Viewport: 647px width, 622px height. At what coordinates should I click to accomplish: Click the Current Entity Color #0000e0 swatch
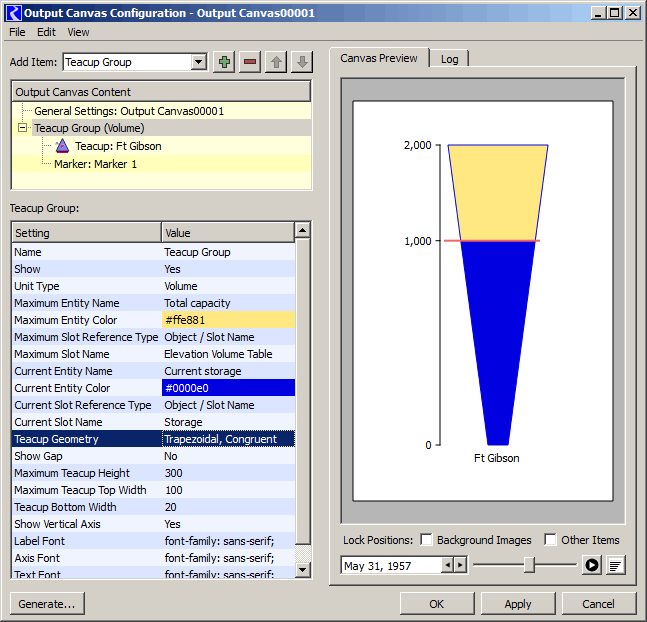228,388
